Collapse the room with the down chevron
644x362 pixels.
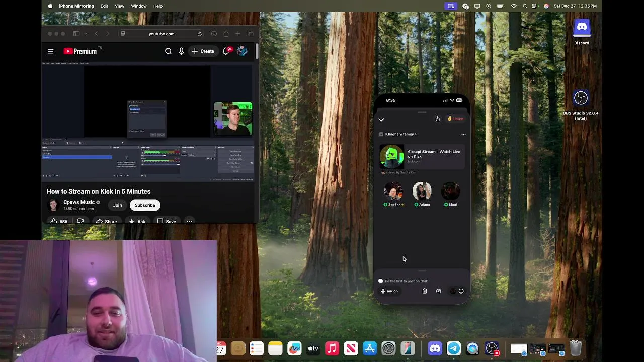(381, 120)
